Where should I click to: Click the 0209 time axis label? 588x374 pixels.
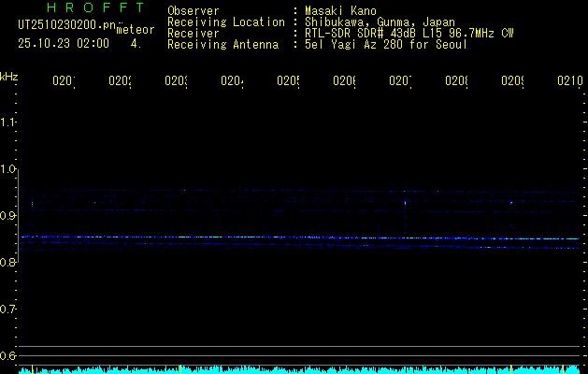pos(513,80)
